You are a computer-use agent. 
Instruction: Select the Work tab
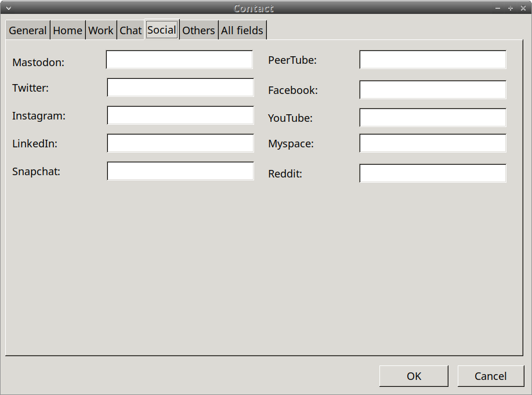tap(101, 30)
